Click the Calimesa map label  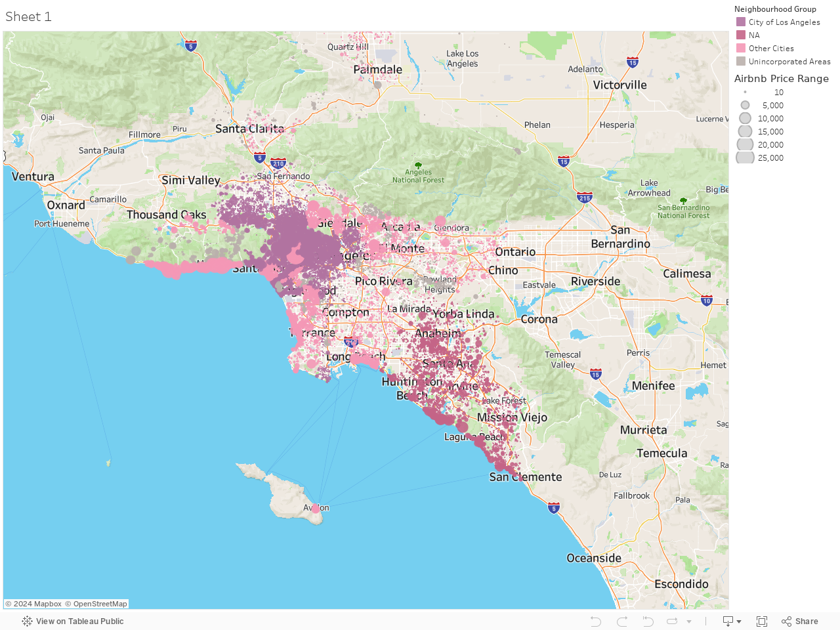click(x=686, y=274)
